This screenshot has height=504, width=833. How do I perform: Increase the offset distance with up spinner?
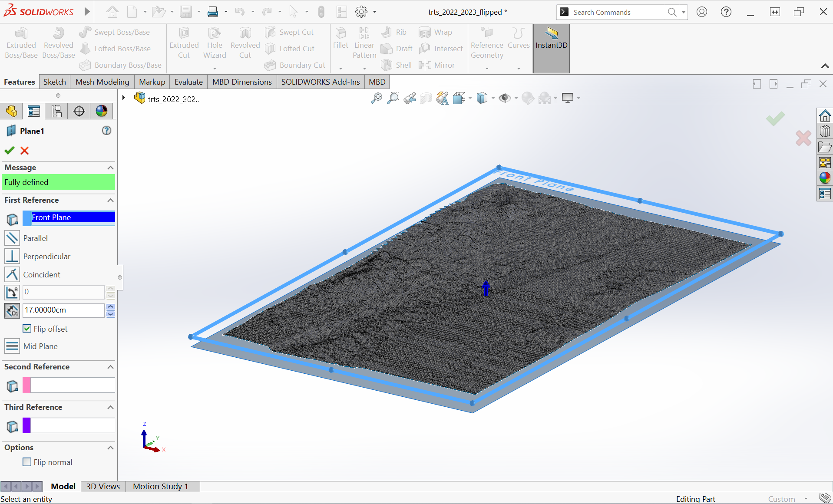point(111,307)
